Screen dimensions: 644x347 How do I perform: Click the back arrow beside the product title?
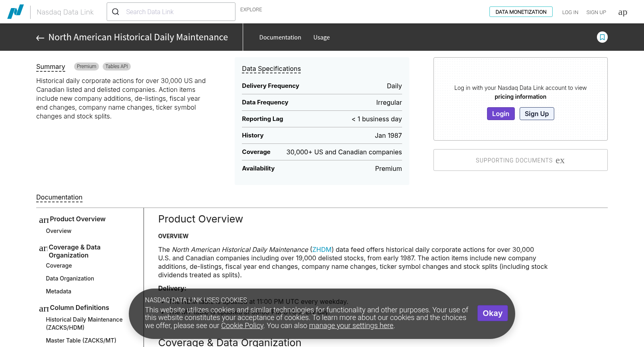coord(40,38)
